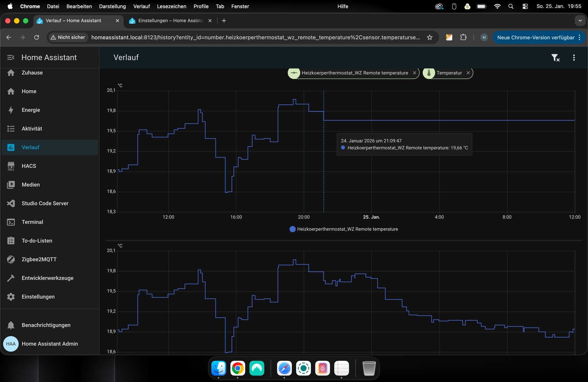
Task: Expand the Chrome tab search dropdown
Action: 580,21
